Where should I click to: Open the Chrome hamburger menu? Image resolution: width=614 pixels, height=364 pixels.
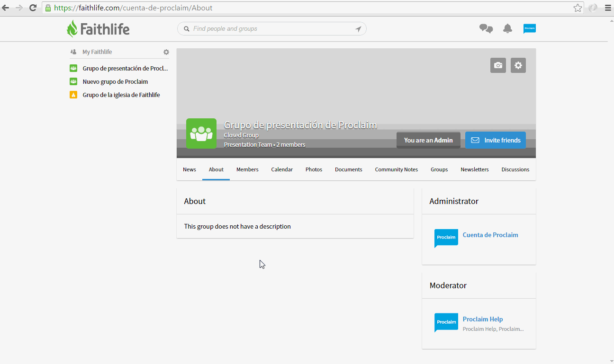(x=608, y=8)
